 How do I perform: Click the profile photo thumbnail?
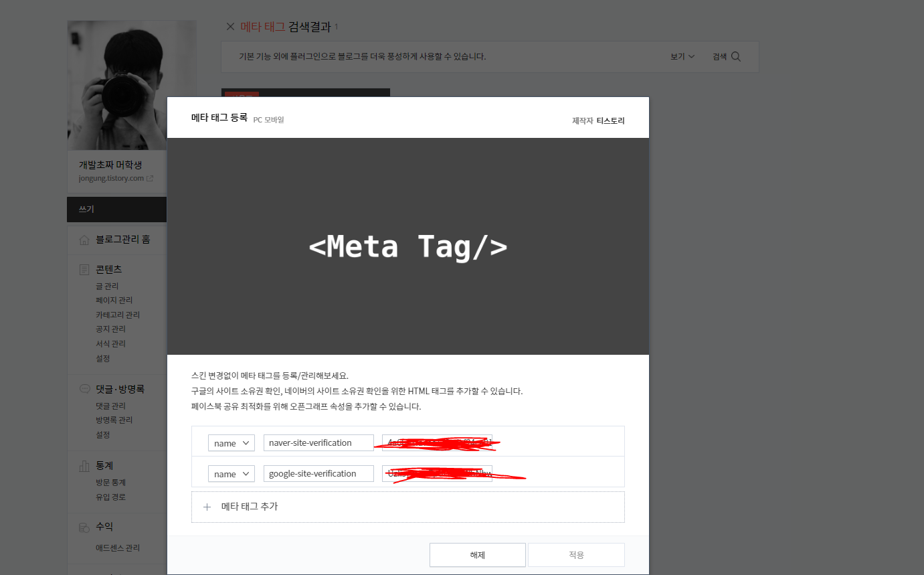[132, 85]
